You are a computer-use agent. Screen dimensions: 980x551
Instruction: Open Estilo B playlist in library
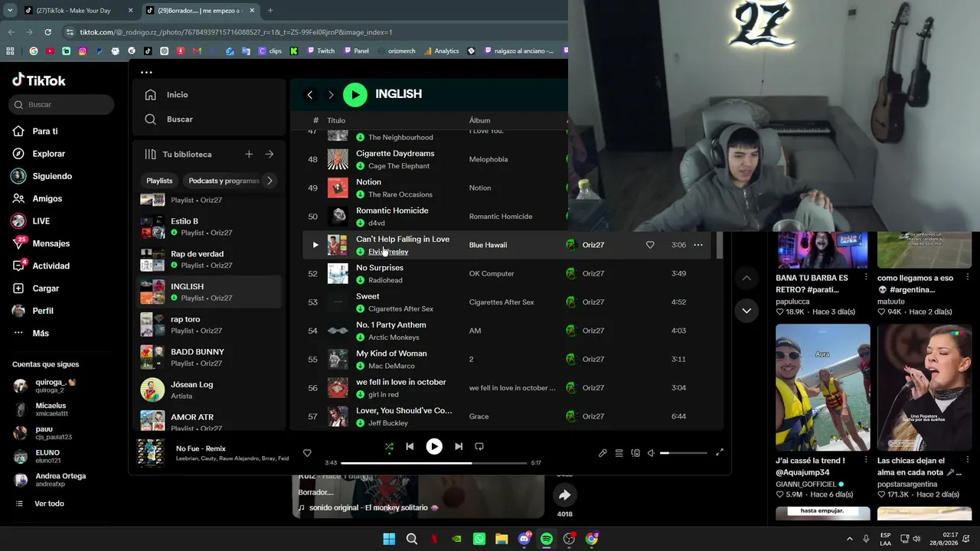pos(210,227)
